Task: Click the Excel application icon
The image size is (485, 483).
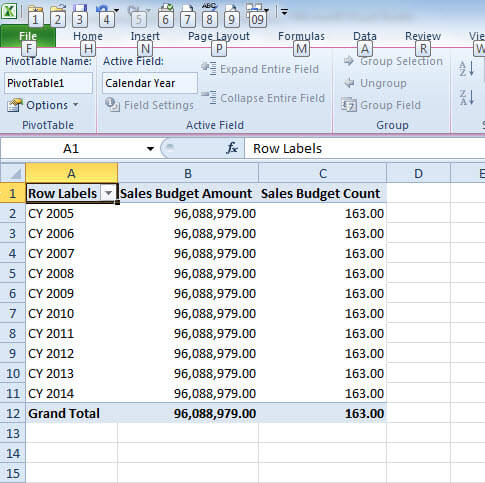Action: 9,11
